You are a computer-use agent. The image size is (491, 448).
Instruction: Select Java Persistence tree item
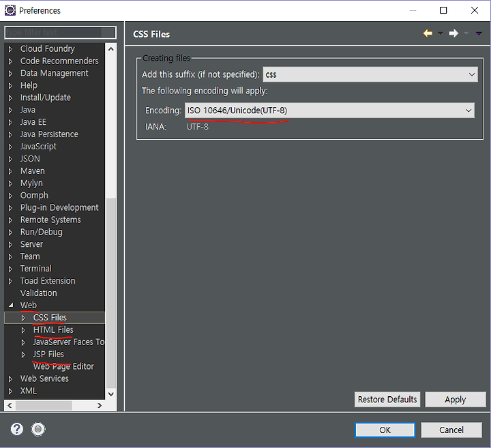(49, 134)
